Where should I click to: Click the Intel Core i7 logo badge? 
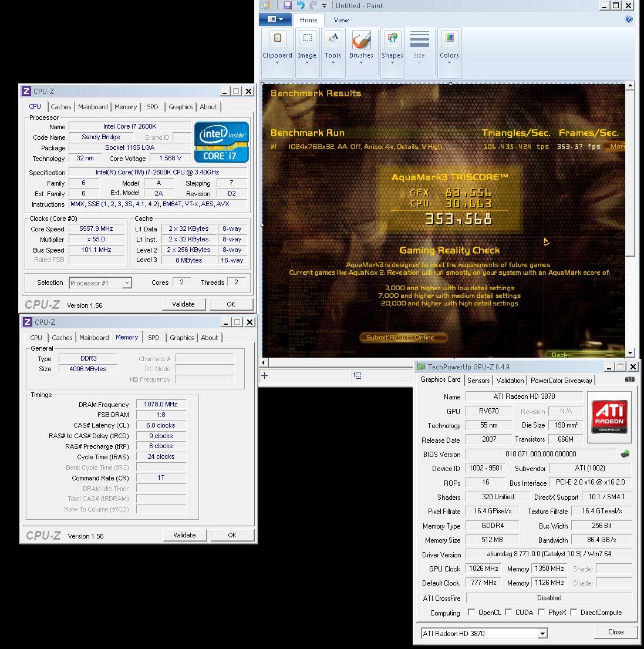click(x=221, y=142)
